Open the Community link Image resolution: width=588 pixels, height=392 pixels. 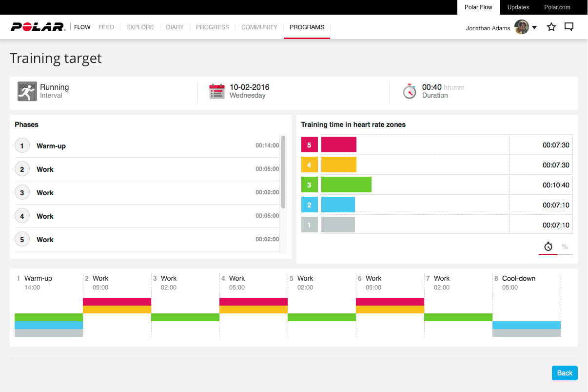(x=259, y=27)
